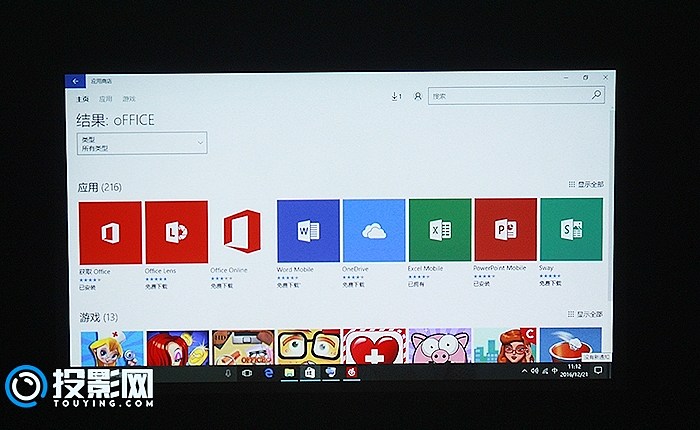Show hidden system tray icons chevron
The image size is (700, 430).
tap(524, 371)
